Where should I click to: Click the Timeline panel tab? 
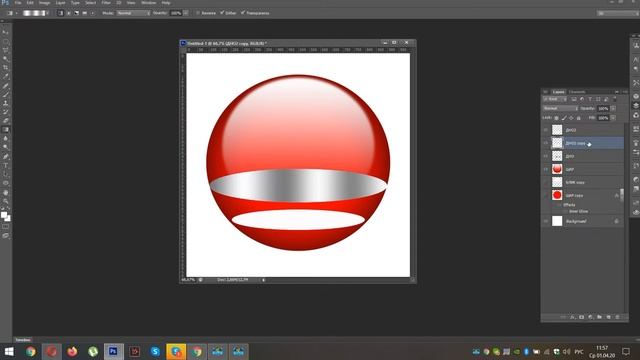point(23,340)
